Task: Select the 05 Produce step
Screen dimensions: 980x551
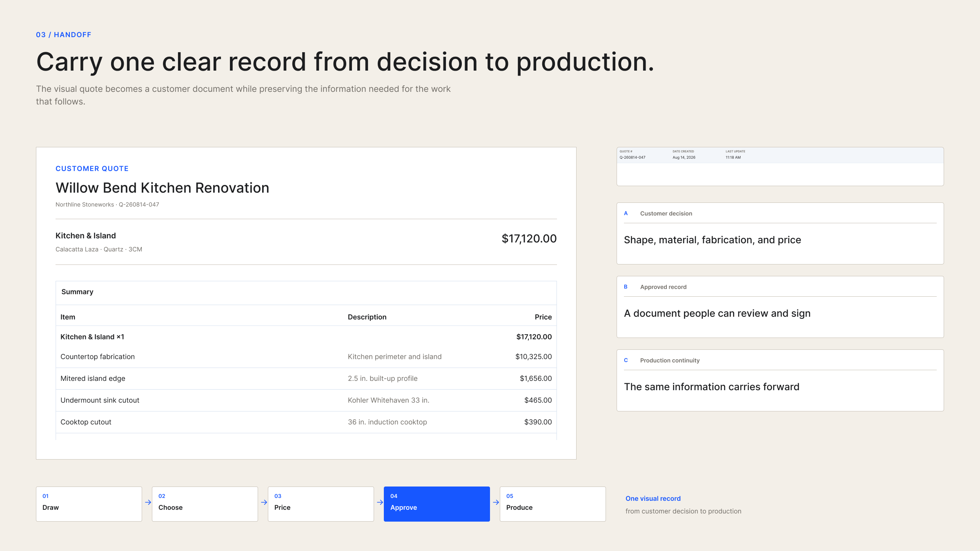Action: (553, 504)
